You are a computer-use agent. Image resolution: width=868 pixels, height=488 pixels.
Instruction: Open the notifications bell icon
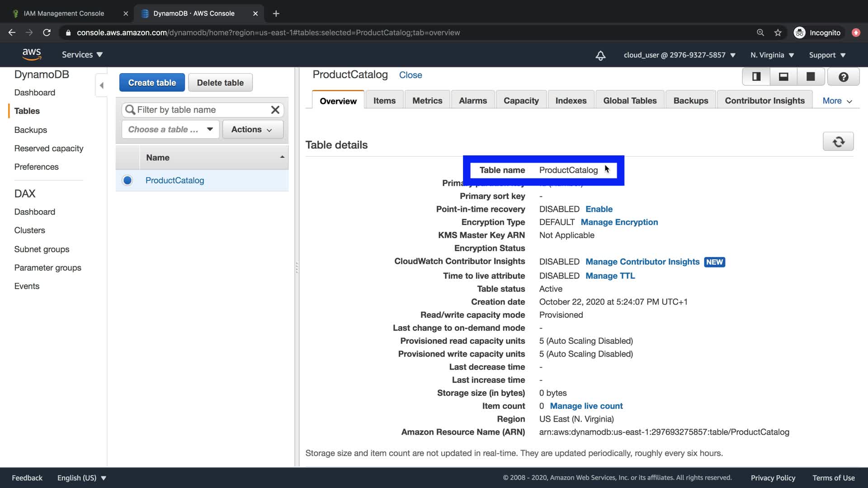click(600, 56)
